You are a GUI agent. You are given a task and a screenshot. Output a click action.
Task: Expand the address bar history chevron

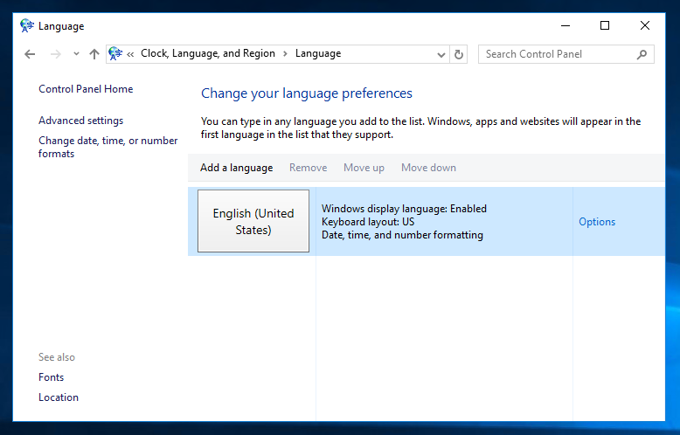tap(441, 55)
